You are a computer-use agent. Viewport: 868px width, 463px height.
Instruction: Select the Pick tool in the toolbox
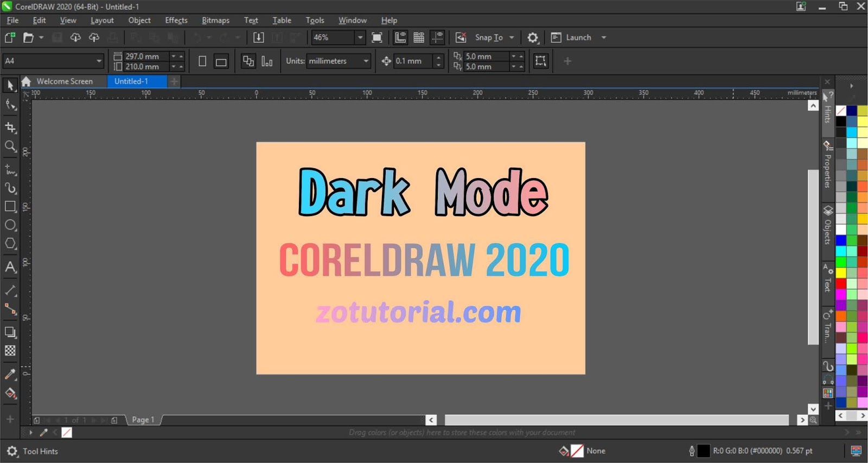tap(10, 85)
